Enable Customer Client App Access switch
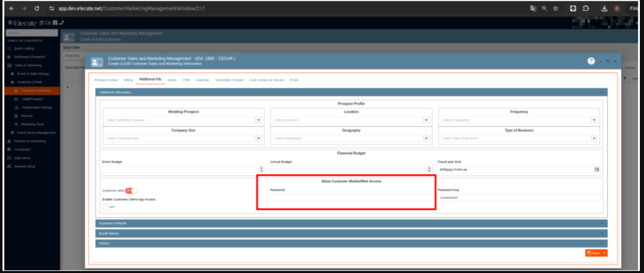644x273 pixels. (109, 207)
